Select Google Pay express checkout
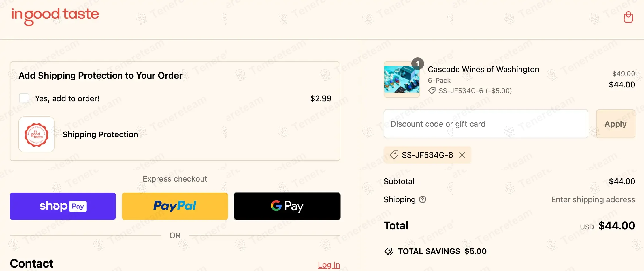 coord(287,206)
